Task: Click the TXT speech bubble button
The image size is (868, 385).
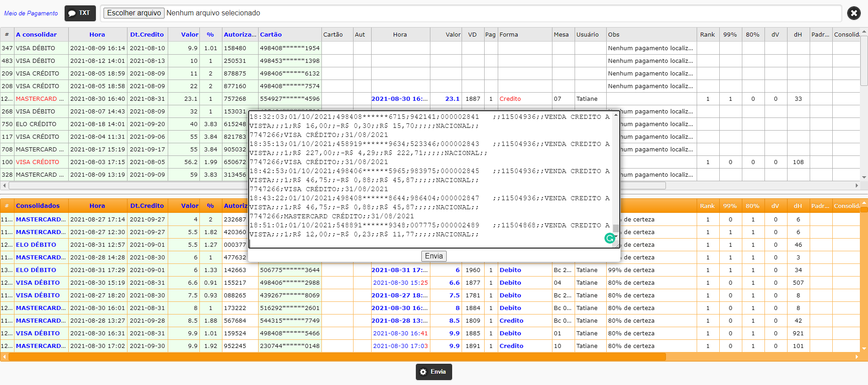Action: 80,13
